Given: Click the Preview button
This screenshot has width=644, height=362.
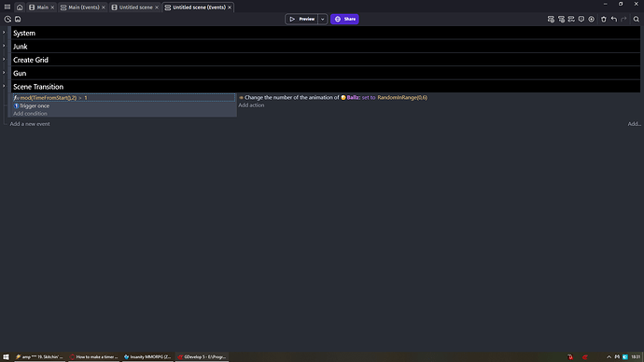Looking at the screenshot, I should (301, 19).
